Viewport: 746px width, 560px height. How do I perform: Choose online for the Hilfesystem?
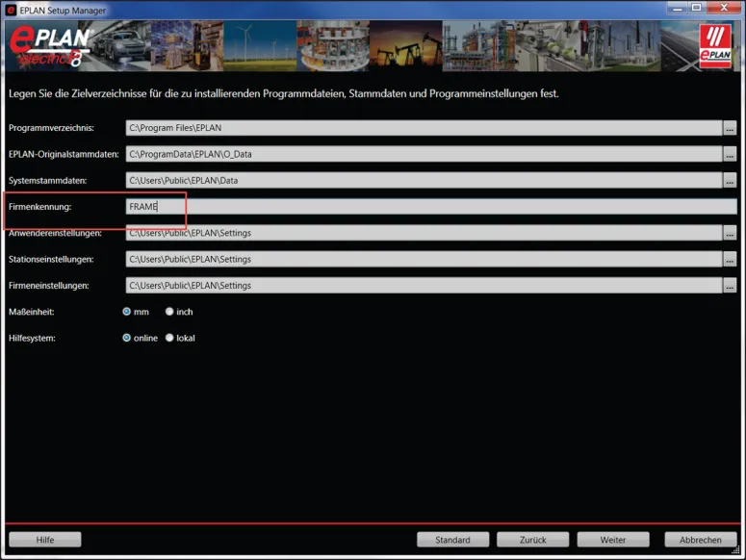(127, 338)
